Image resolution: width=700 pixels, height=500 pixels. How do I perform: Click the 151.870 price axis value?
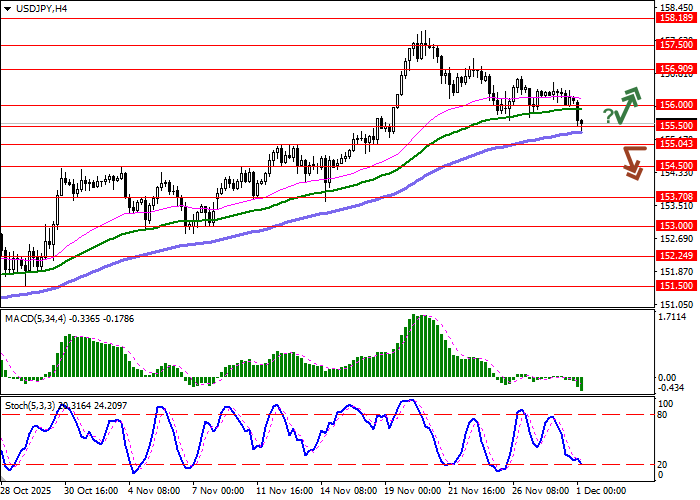point(676,271)
